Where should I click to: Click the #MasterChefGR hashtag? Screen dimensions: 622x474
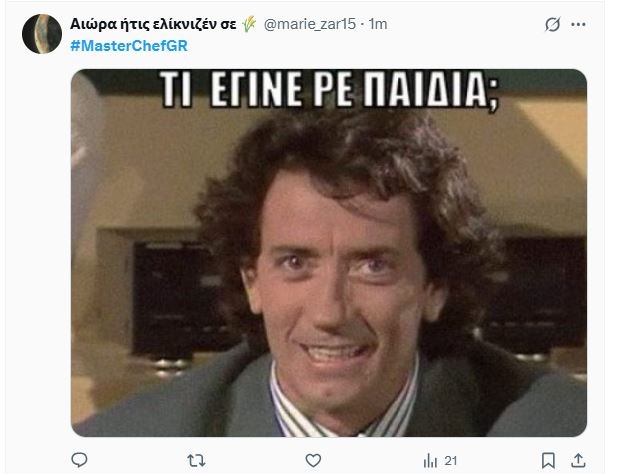pos(129,46)
